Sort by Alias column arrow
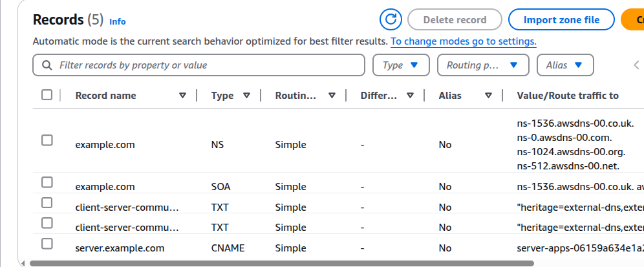This screenshot has width=644, height=267. pyautogui.click(x=488, y=96)
